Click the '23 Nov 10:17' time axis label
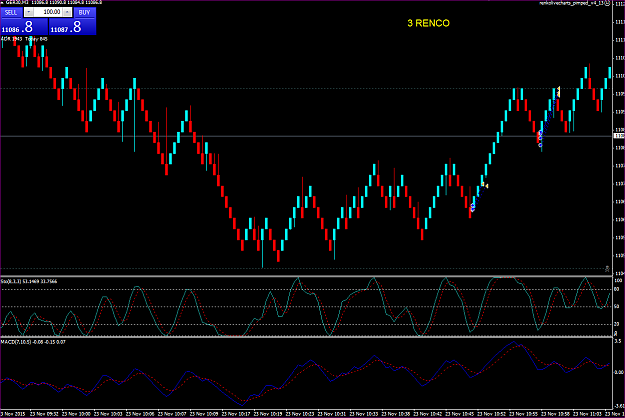 click(236, 414)
